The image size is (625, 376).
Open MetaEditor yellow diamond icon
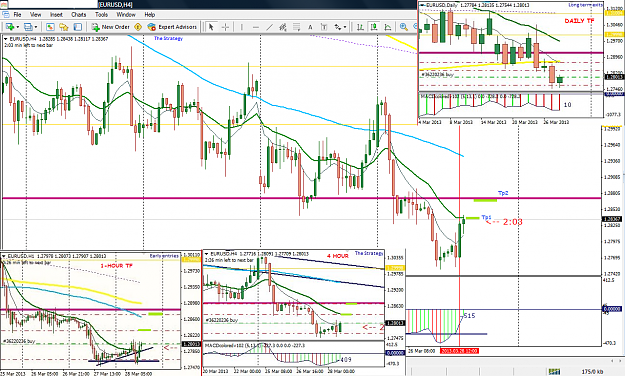(138, 27)
